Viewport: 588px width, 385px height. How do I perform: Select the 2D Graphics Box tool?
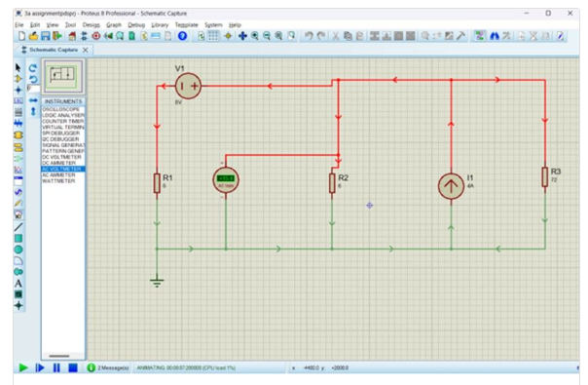click(x=18, y=238)
